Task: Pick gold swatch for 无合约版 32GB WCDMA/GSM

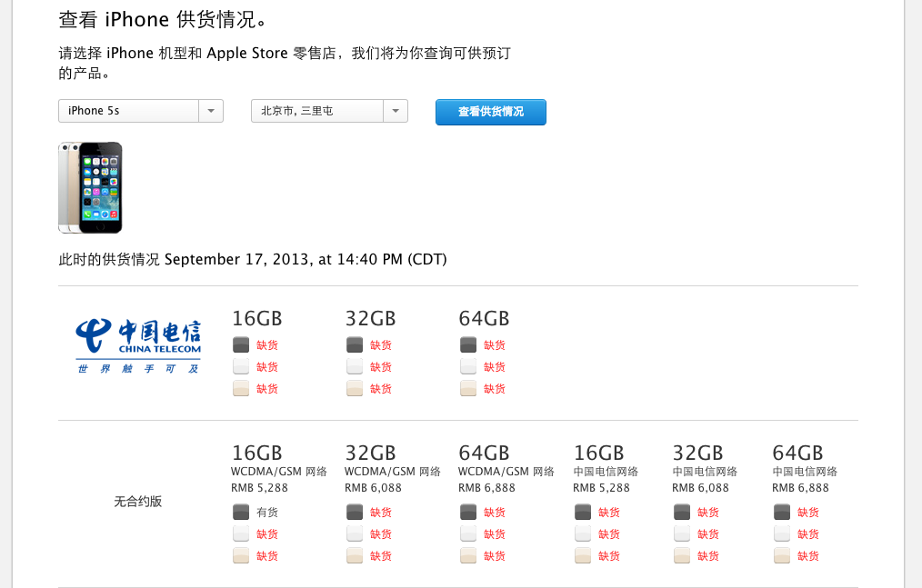Action: pyautogui.click(x=355, y=555)
